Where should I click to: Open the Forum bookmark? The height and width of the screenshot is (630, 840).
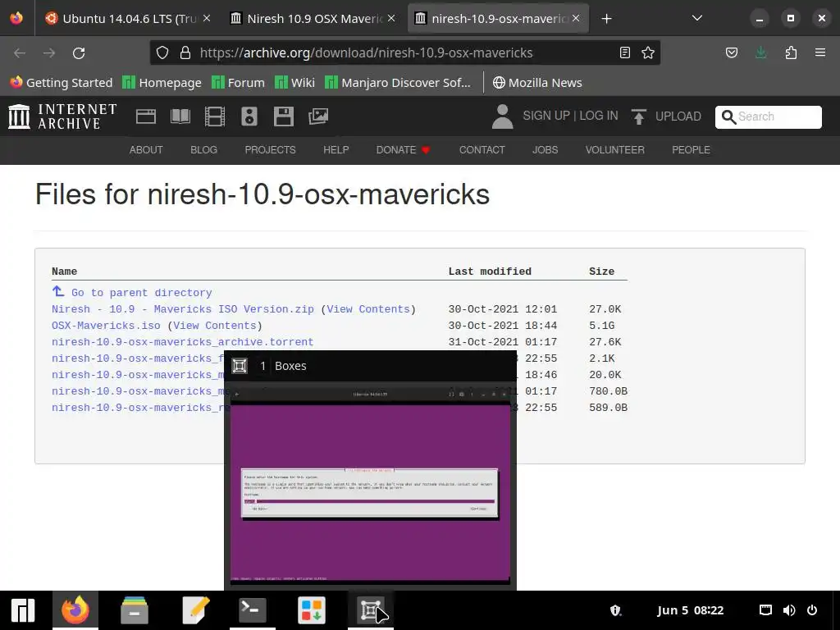239,83
